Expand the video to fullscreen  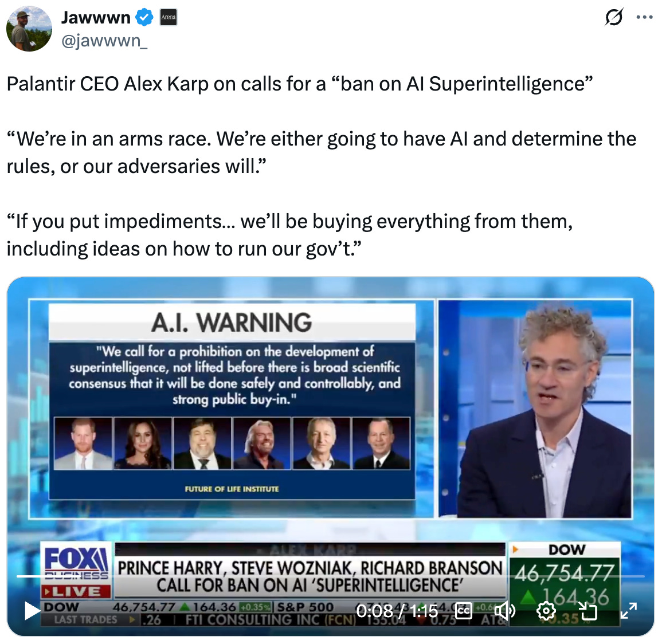(x=629, y=610)
